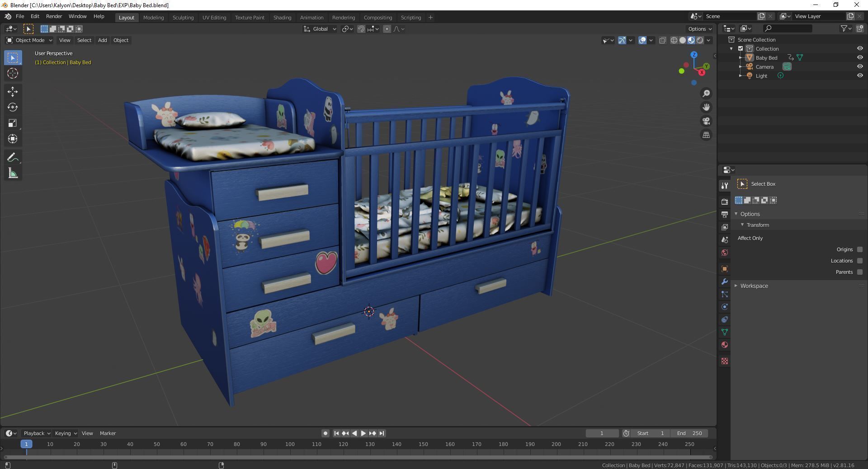Screen dimensions: 868x469
Task: Add a new workspace with plus button
Action: click(430, 17)
